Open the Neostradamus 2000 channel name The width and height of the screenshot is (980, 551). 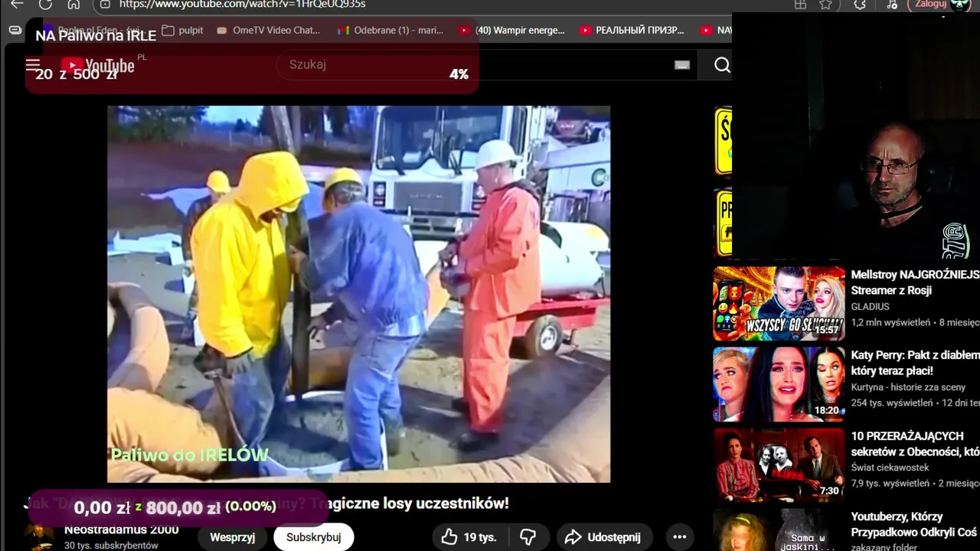pyautogui.click(x=121, y=530)
